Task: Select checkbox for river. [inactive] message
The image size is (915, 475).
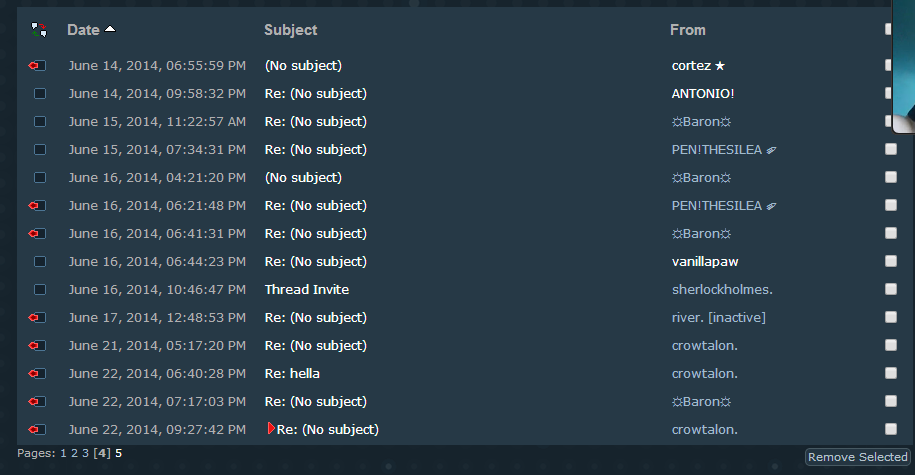Action: click(891, 318)
